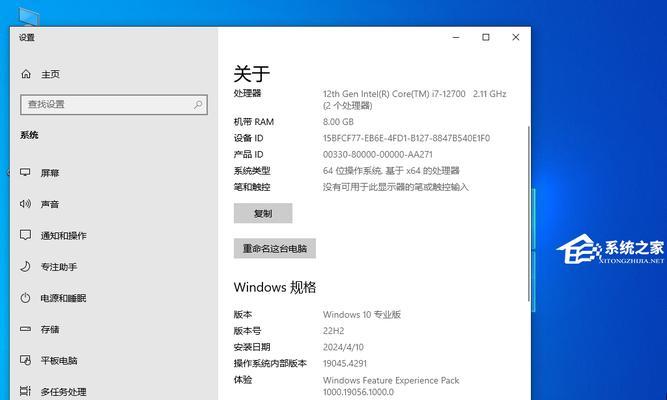This screenshot has height=400, width=667.
Task: Go to the 主页 home icon
Action: coord(26,74)
